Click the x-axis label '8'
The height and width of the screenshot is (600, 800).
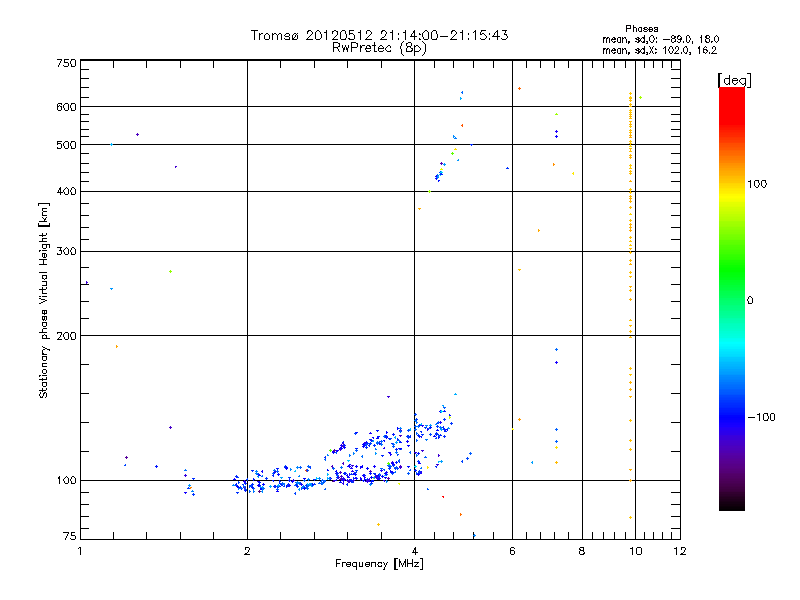(582, 551)
